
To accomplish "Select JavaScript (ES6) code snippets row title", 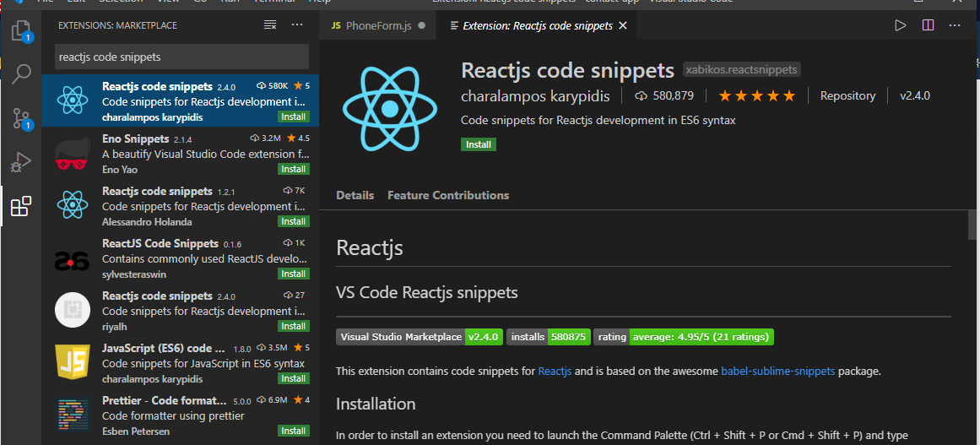I will tap(163, 348).
